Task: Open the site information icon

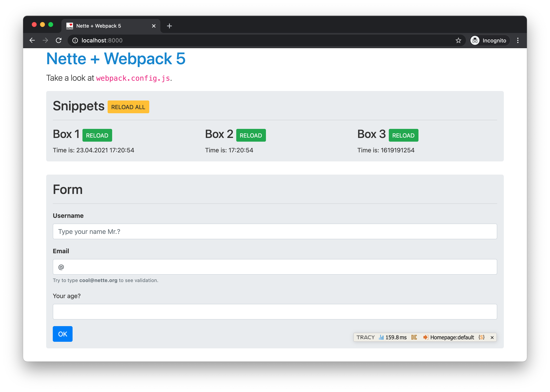Action: pyautogui.click(x=75, y=40)
